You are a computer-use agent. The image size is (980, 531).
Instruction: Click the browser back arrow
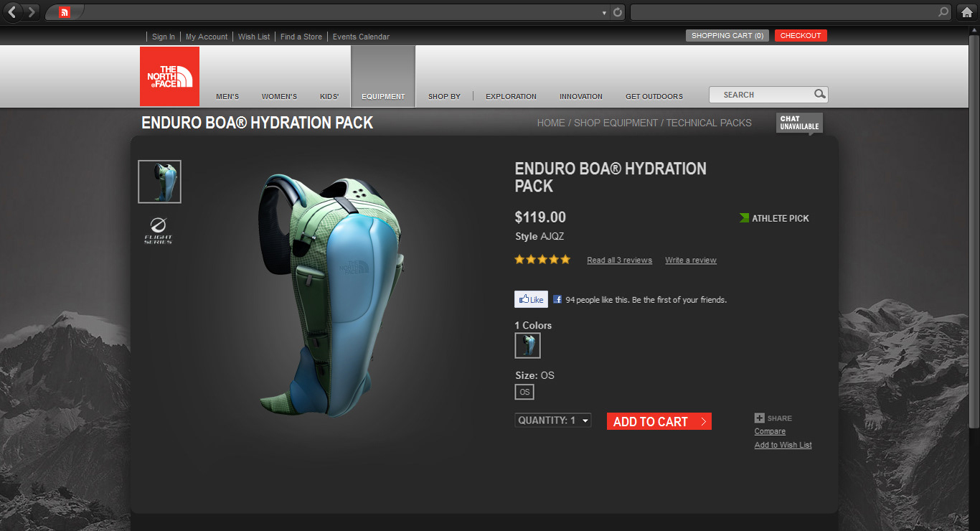pos(12,12)
